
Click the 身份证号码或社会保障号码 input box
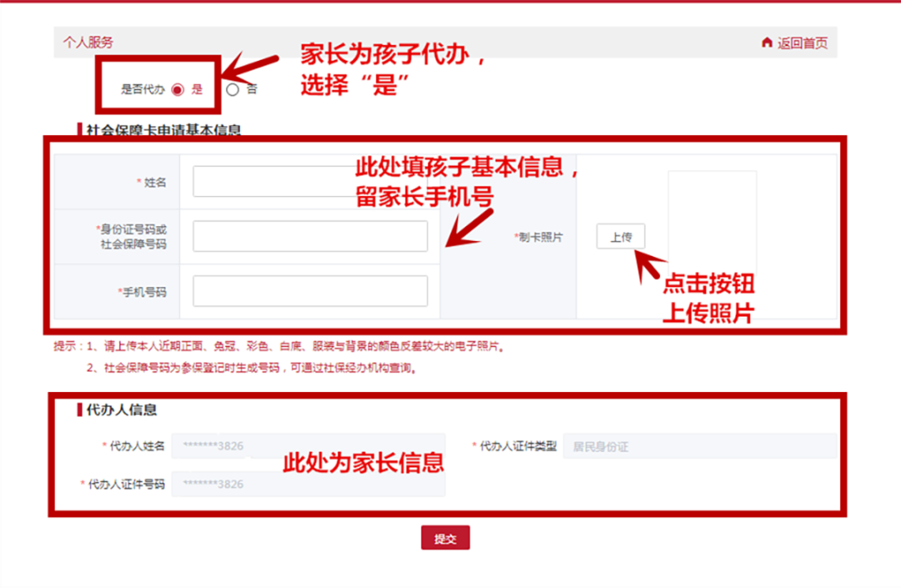point(310,236)
